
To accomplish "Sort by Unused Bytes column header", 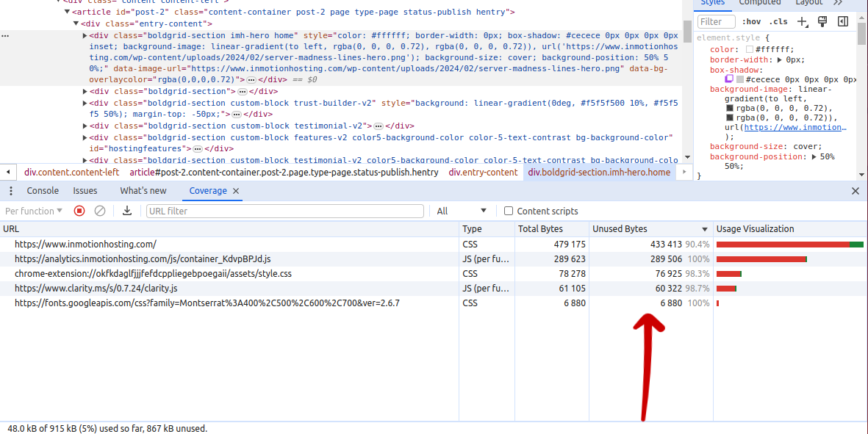I will pyautogui.click(x=651, y=229).
